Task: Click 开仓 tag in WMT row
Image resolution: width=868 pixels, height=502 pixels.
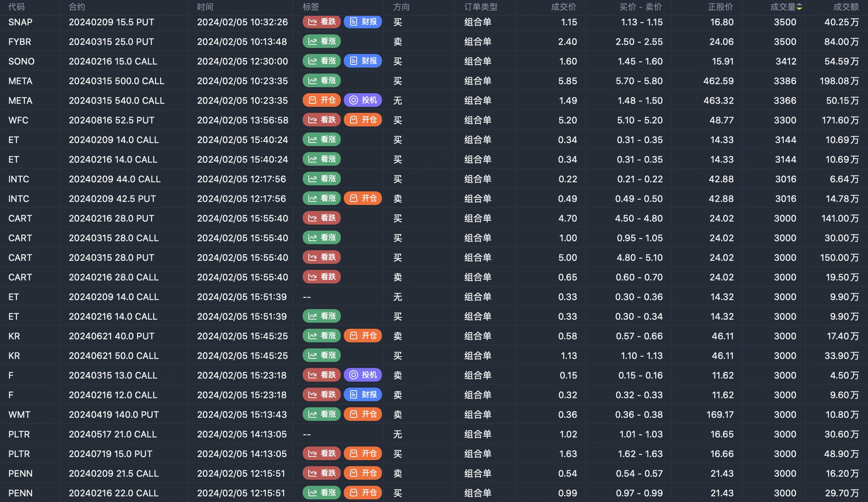Action: (363, 414)
